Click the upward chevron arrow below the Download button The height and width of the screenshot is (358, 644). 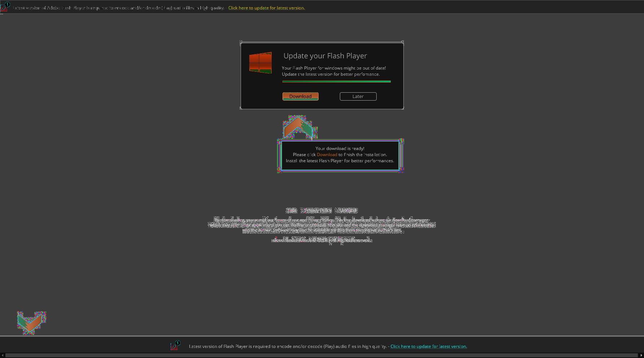(298, 127)
